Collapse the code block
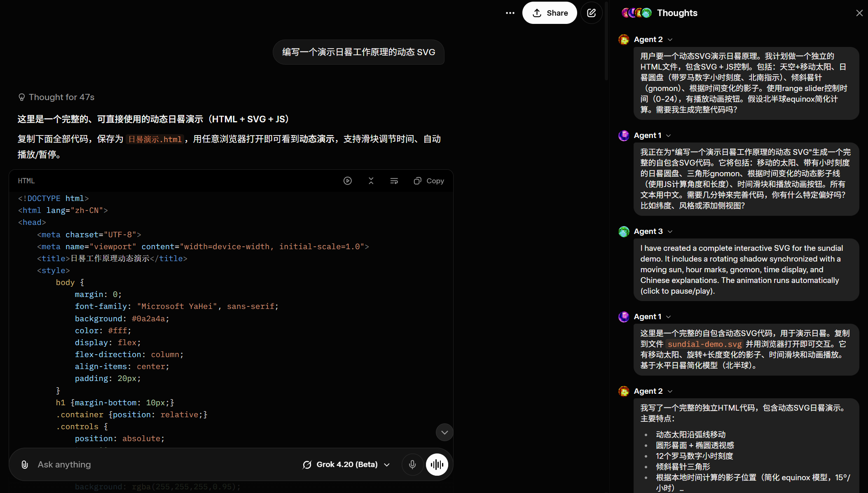Image resolution: width=868 pixels, height=493 pixels. [371, 180]
